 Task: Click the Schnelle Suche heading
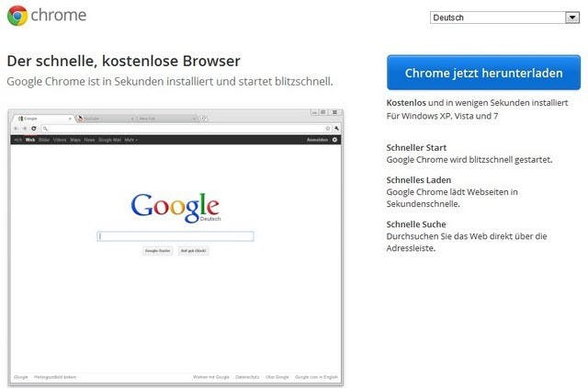click(x=416, y=224)
